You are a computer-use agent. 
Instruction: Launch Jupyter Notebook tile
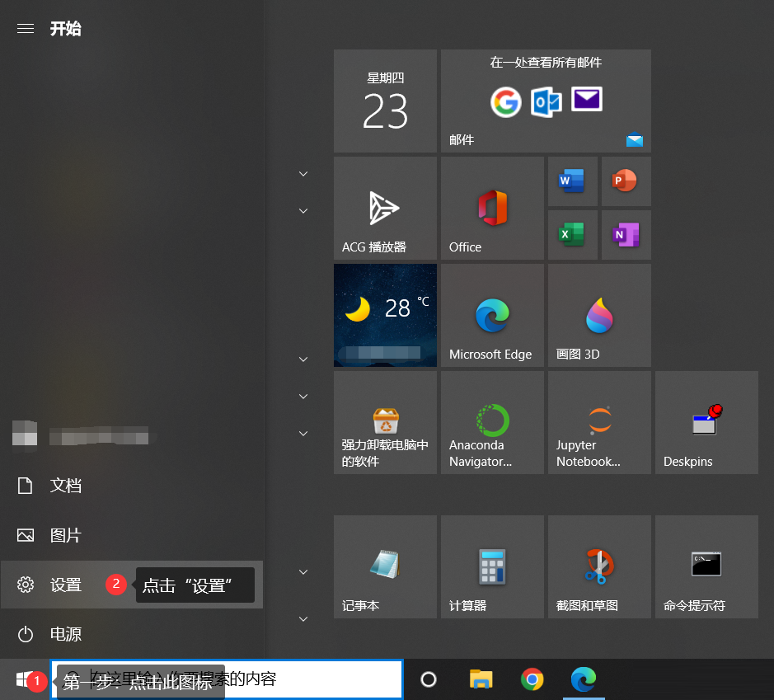599,423
